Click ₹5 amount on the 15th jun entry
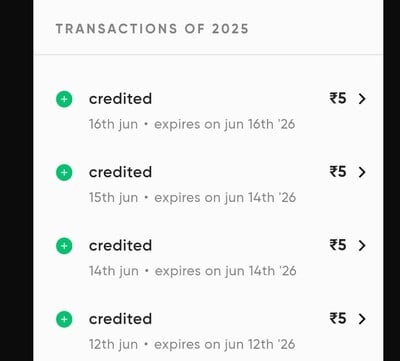This screenshot has height=361, width=400. pyautogui.click(x=338, y=172)
